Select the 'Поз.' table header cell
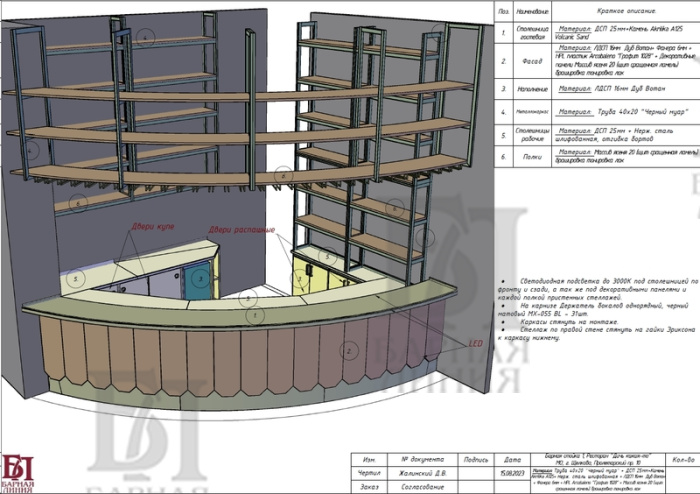Viewport: 700px width, 494px height. [x=504, y=12]
